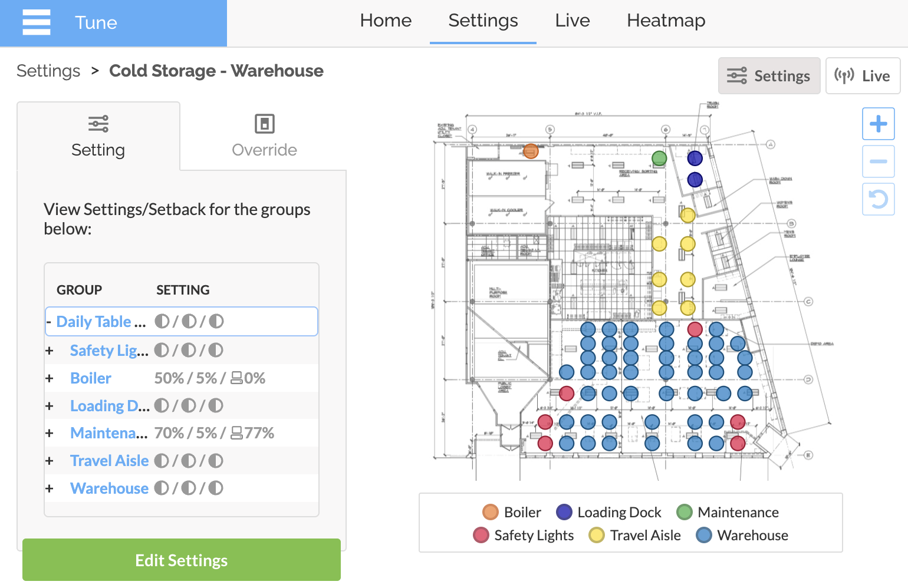Expand the Boiler group row
The image size is (908, 588).
[x=50, y=378]
